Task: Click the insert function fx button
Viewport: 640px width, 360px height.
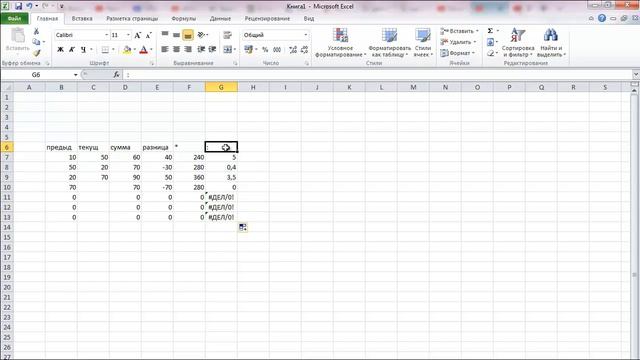Action: coord(117,75)
